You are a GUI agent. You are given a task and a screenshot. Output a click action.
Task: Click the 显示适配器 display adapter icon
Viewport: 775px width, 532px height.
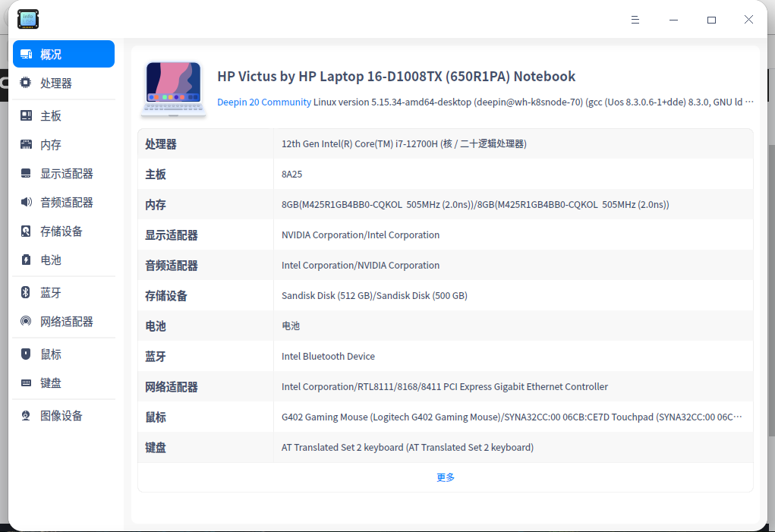26,173
